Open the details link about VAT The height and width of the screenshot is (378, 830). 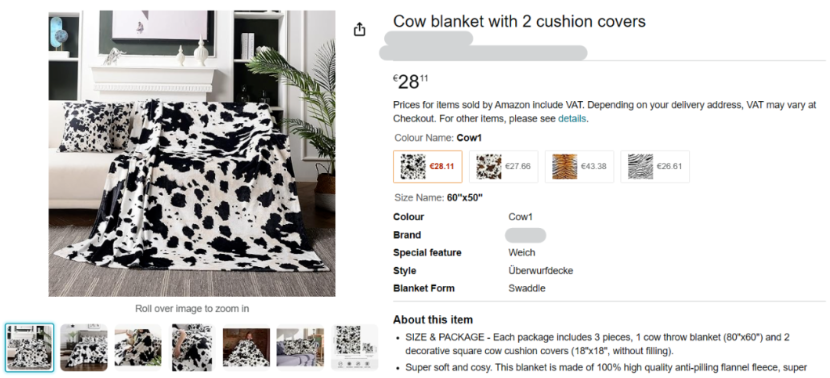[x=572, y=119]
